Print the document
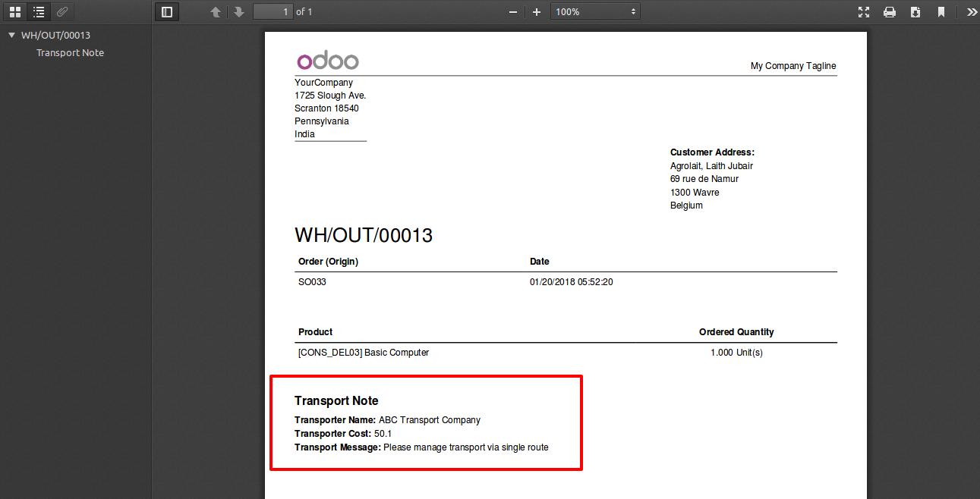The height and width of the screenshot is (499, 980). 890,11
